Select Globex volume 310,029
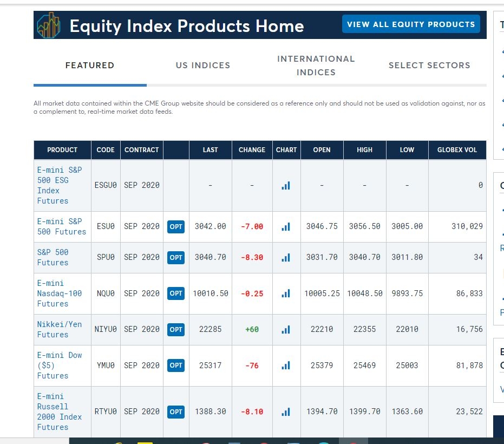This screenshot has width=504, height=444. (x=467, y=227)
